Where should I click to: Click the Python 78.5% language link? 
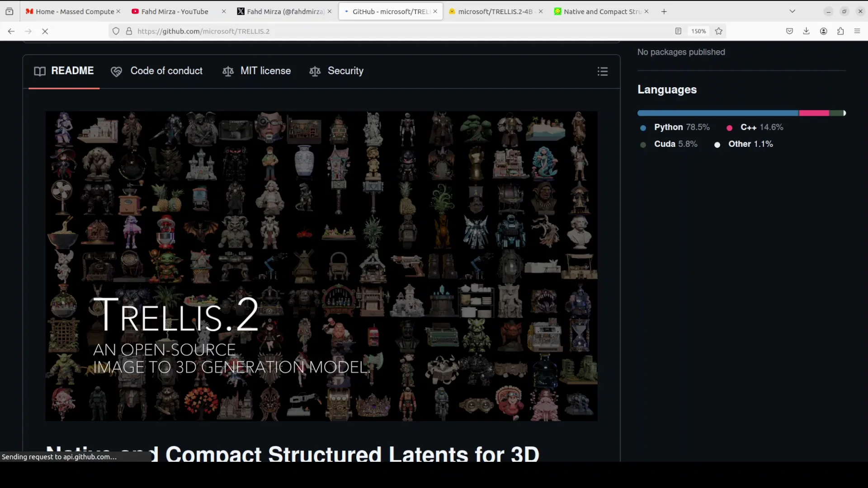(681, 127)
